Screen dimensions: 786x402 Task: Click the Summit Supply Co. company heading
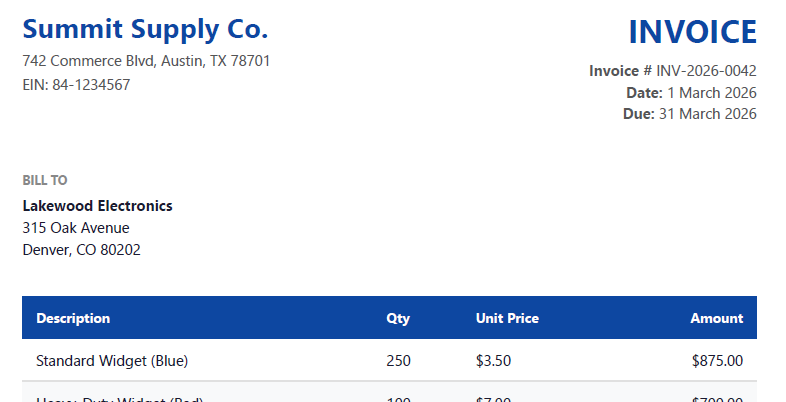pos(145,28)
